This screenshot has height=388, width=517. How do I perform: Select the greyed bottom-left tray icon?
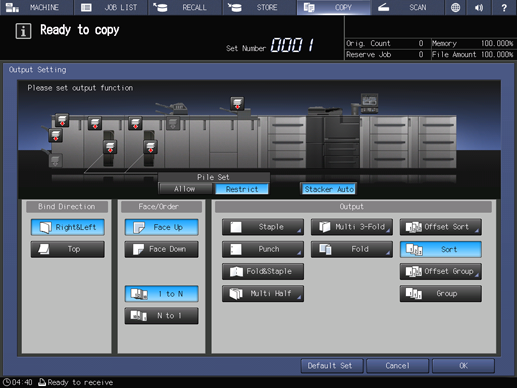55,161
